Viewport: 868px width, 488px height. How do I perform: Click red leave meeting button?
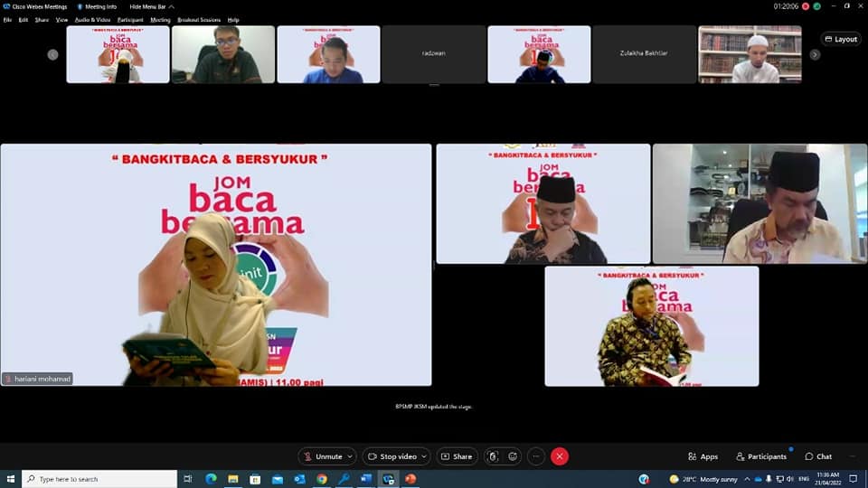coord(559,456)
